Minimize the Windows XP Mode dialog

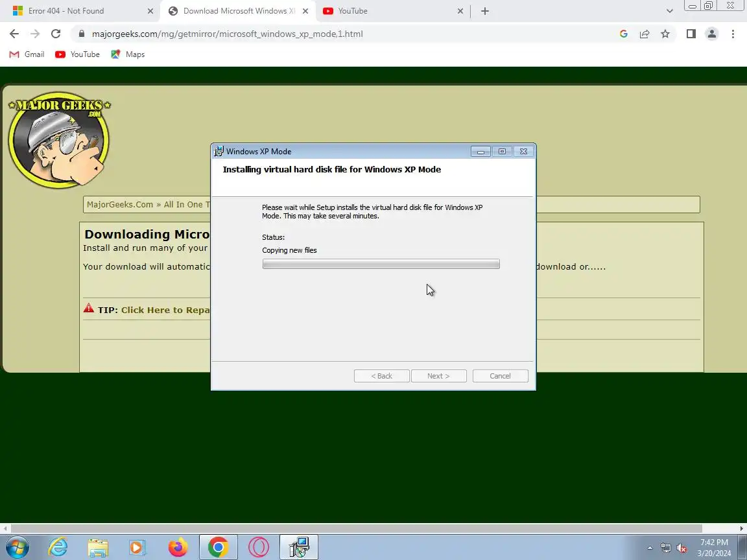coord(480,152)
